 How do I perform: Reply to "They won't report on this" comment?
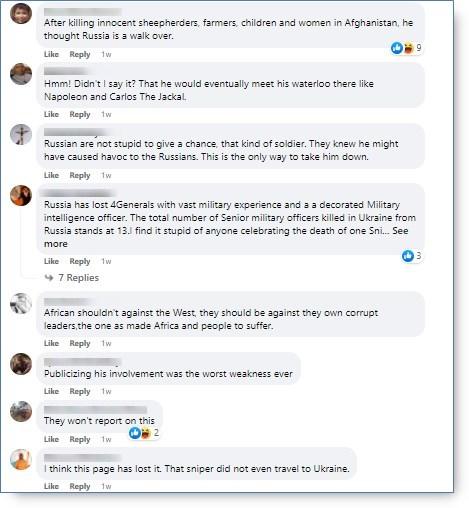80,439
